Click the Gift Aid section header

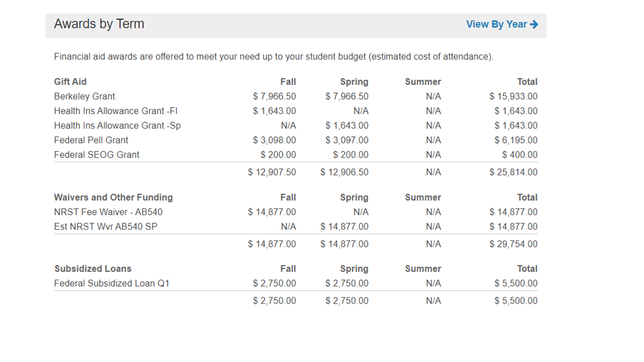pyautogui.click(x=70, y=82)
